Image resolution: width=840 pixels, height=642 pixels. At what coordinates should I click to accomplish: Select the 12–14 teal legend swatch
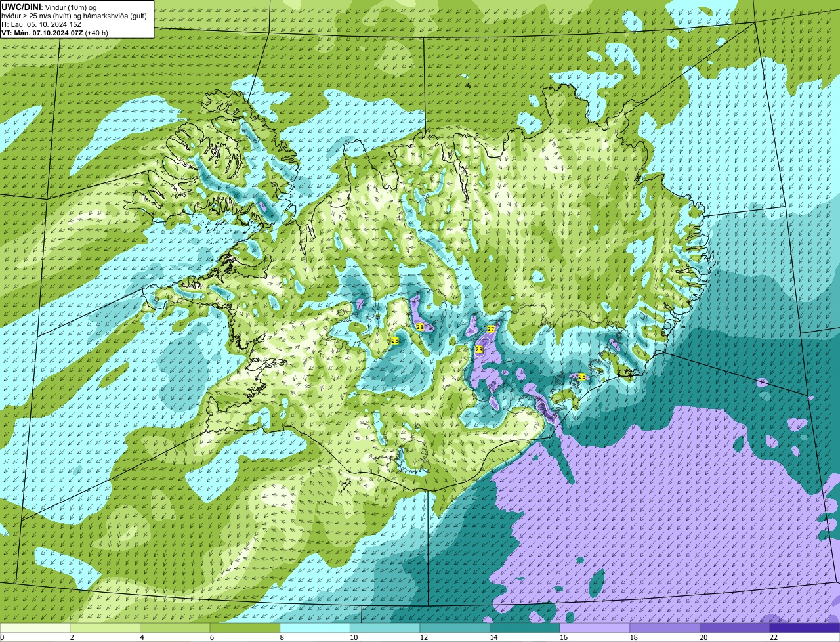tap(455, 628)
